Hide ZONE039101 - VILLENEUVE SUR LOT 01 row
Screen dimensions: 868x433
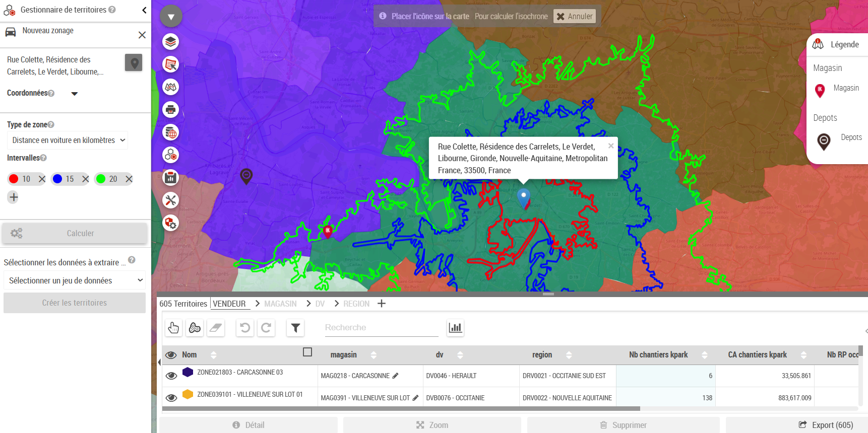pos(171,398)
